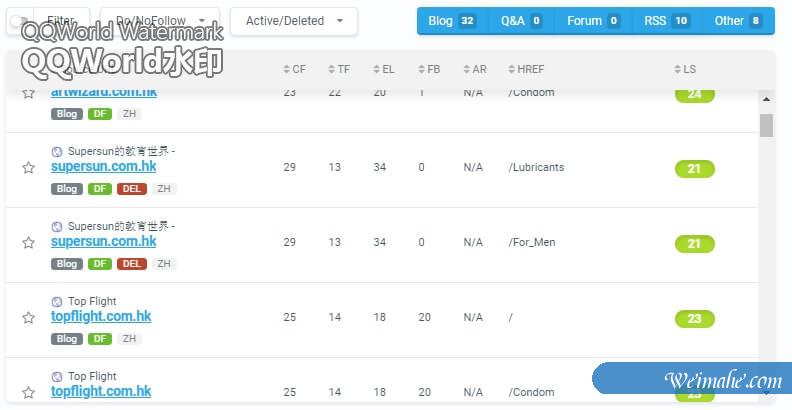Switch to the Blog tab

(451, 20)
